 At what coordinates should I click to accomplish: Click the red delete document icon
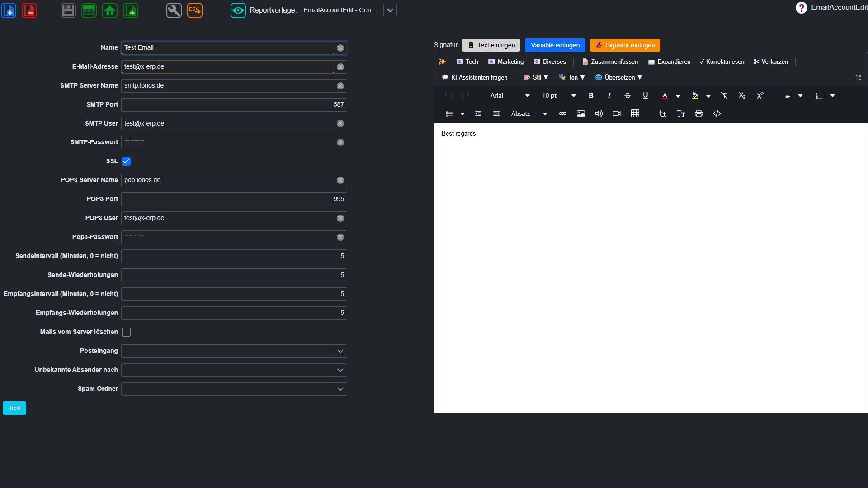pos(30,10)
